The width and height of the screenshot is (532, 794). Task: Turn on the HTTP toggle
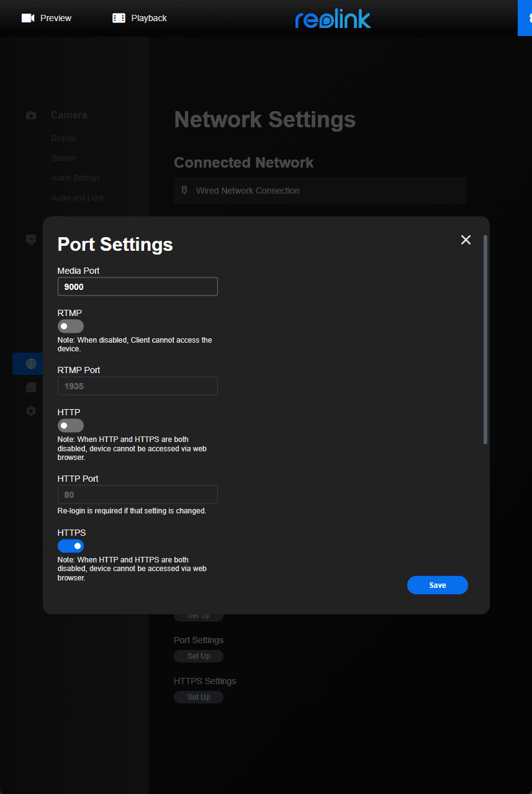[70, 426]
